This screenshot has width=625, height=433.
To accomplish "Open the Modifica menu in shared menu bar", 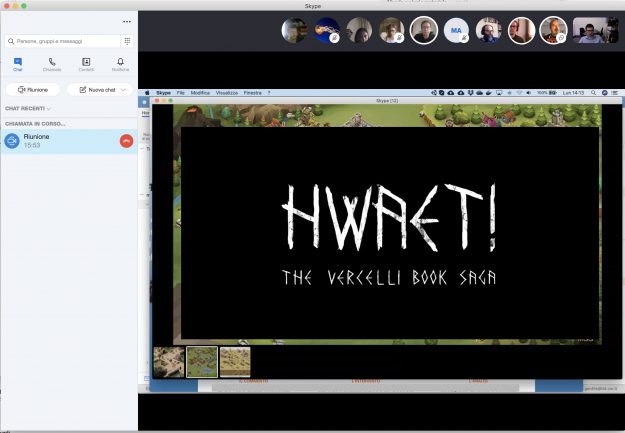I will 200,93.
